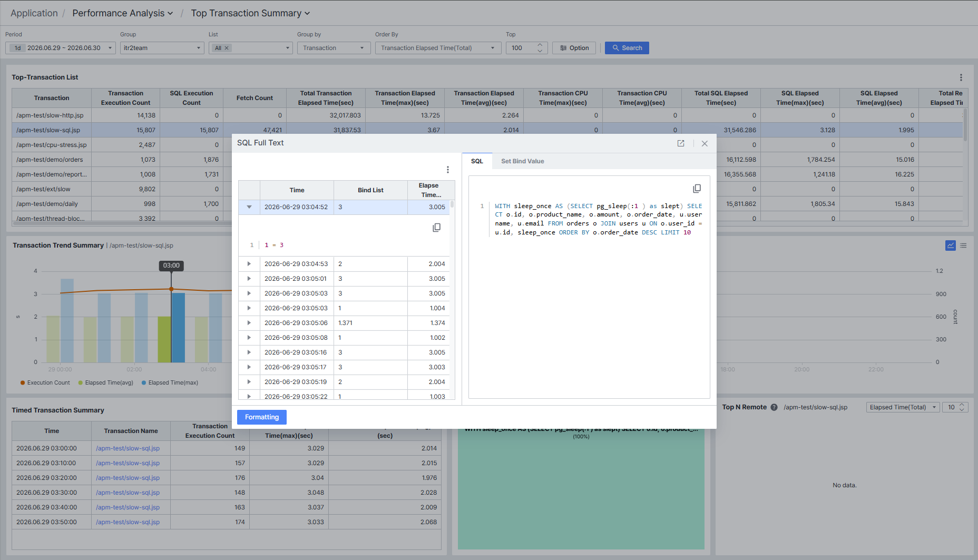
Task: Copy the SQL query text
Action: 697,189
